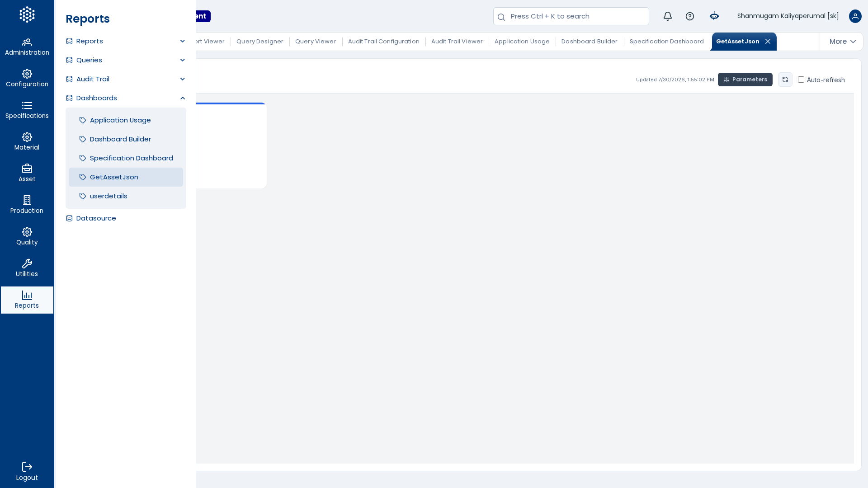Switch to the Application Usage tab

pos(522,42)
